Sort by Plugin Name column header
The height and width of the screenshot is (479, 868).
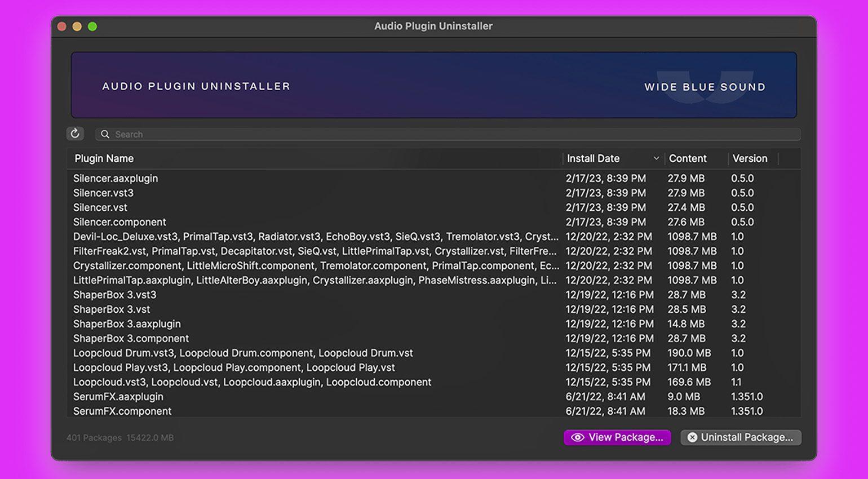[104, 158]
